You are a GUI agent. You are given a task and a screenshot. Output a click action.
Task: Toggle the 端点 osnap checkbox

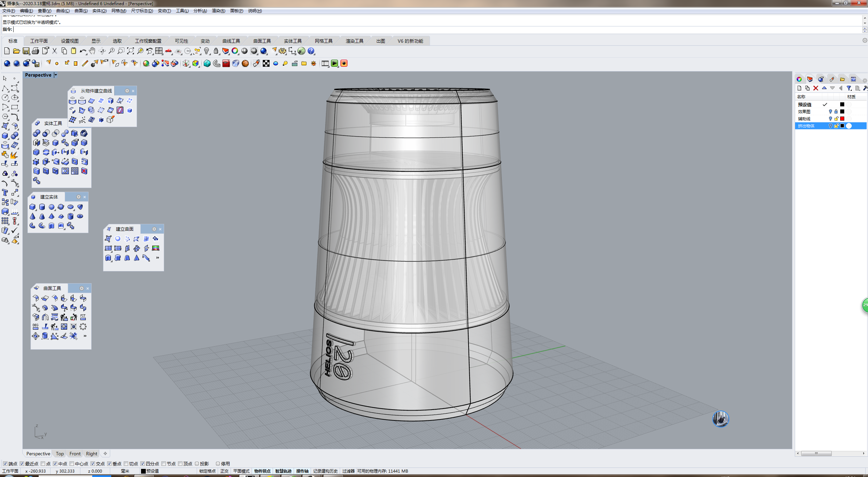(x=5, y=463)
